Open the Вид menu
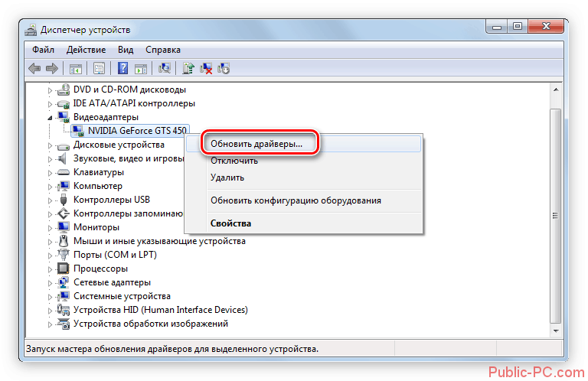The height and width of the screenshot is (381, 588). click(126, 50)
